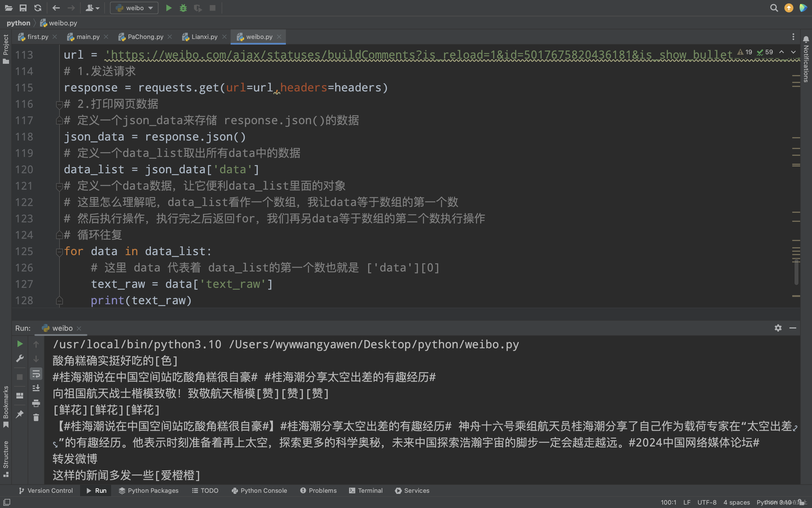
Task: Toggle soft-wrap in Run console
Action: click(36, 374)
